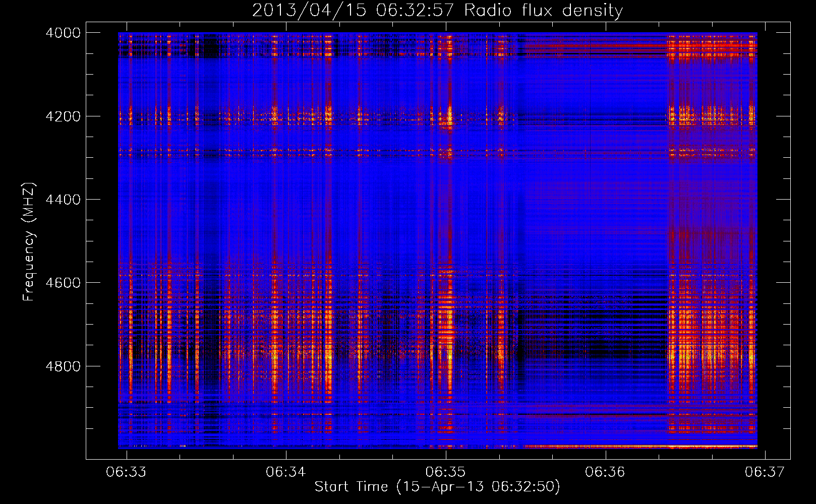Click the 06:34 time tick label
The height and width of the screenshot is (504, 816).
[286, 472]
